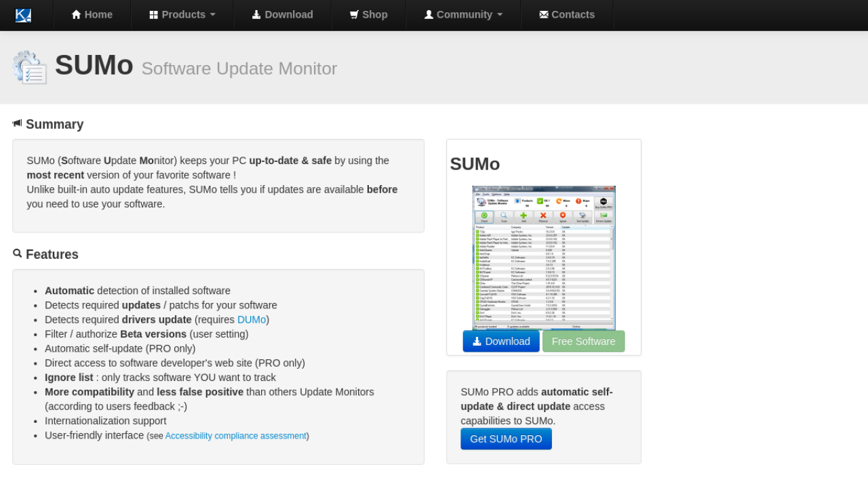Click the blue Download button under the screenshot
Viewport: 868px width, 488px height.
pyautogui.click(x=501, y=341)
